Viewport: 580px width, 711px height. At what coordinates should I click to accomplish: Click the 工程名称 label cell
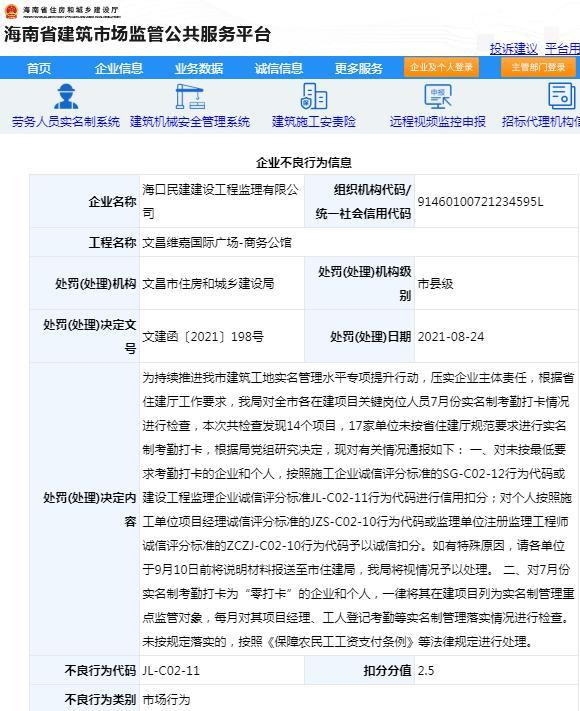(x=85, y=243)
